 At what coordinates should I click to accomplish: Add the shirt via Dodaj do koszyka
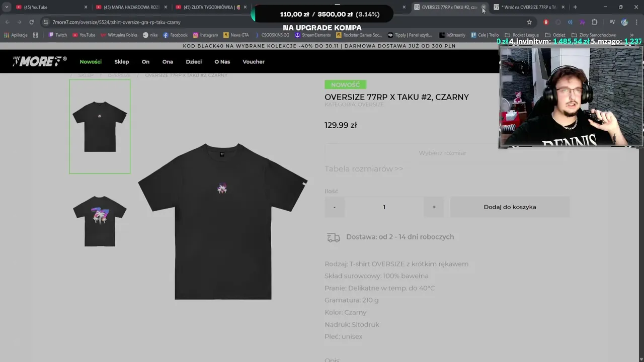pos(510,207)
